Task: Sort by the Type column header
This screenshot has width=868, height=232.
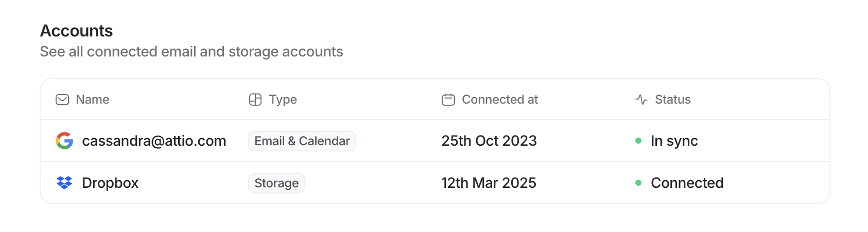Action: (283, 99)
